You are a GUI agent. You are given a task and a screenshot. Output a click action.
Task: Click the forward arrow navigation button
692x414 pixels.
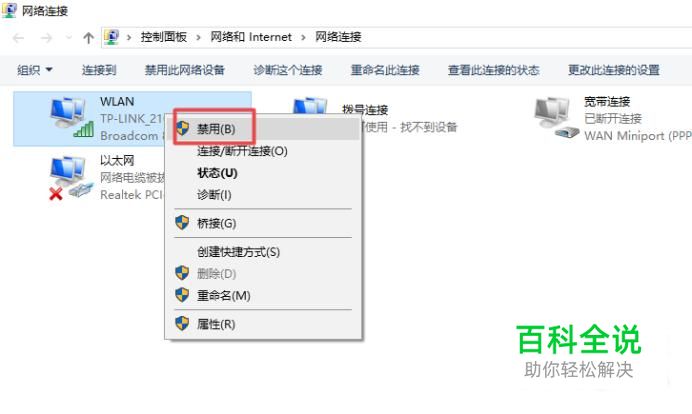click(46, 38)
